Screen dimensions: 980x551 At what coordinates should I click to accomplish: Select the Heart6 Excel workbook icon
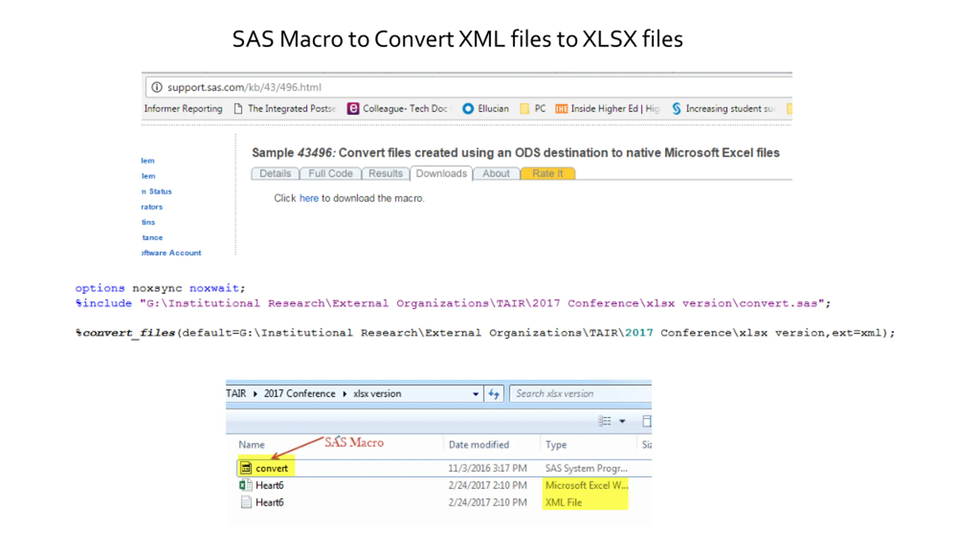[246, 485]
